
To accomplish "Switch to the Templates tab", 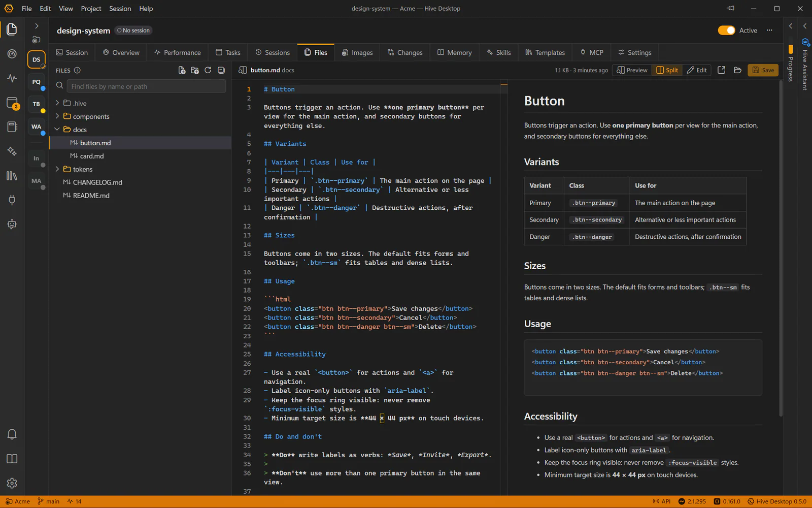I will [545, 52].
